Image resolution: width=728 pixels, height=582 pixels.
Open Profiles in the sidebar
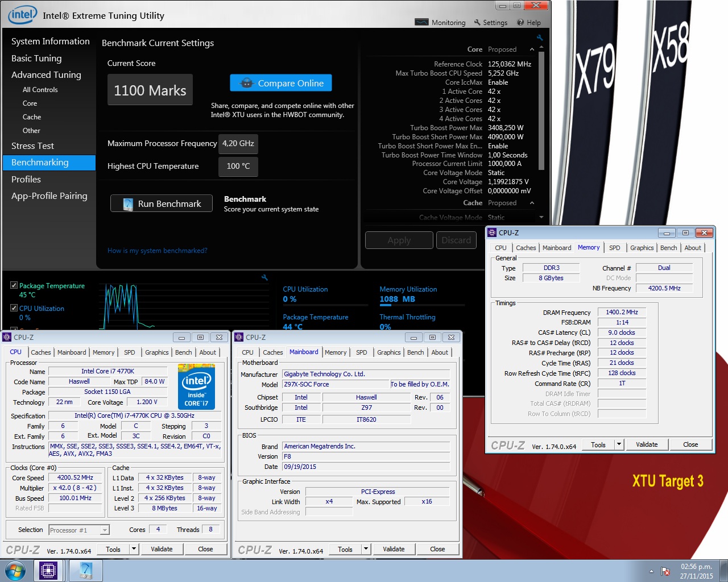click(x=26, y=179)
